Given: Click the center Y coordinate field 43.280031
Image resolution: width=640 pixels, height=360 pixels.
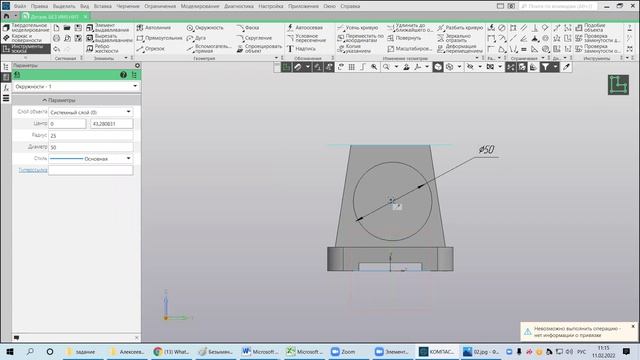Looking at the screenshot, I should [x=111, y=124].
